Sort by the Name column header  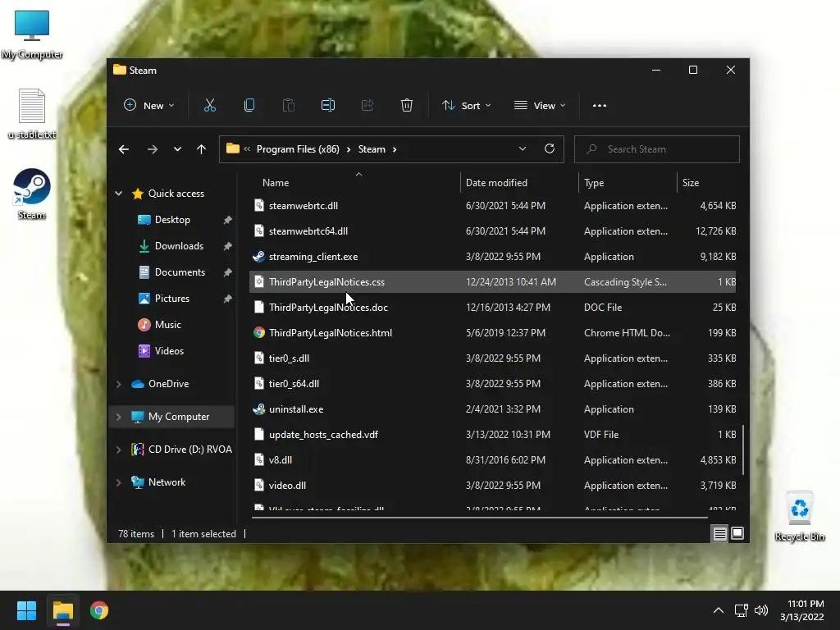(354, 183)
